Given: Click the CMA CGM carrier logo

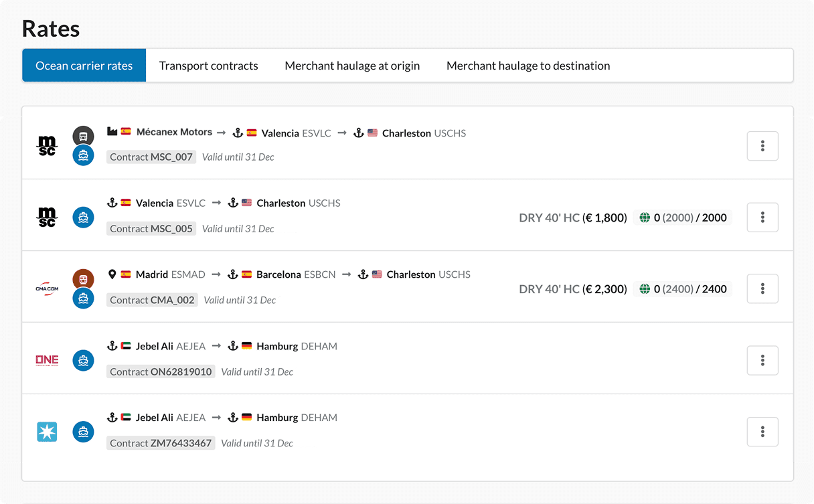Looking at the screenshot, I should coord(47,288).
